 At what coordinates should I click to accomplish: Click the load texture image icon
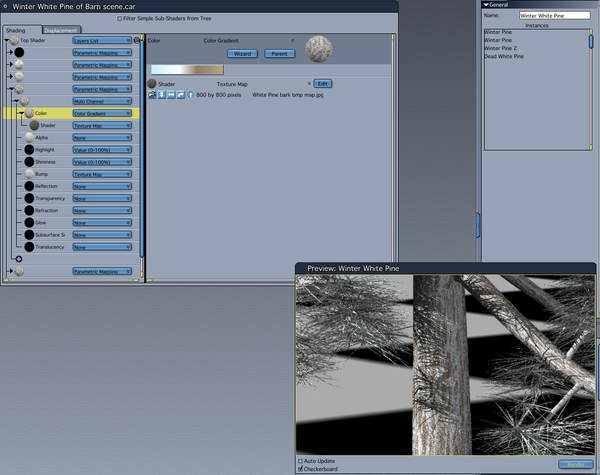coord(152,95)
